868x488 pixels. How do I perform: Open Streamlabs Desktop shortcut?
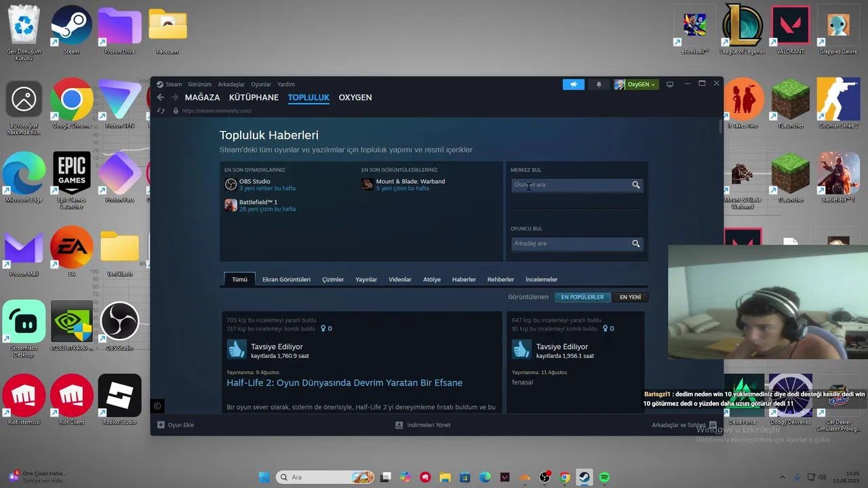24,329
